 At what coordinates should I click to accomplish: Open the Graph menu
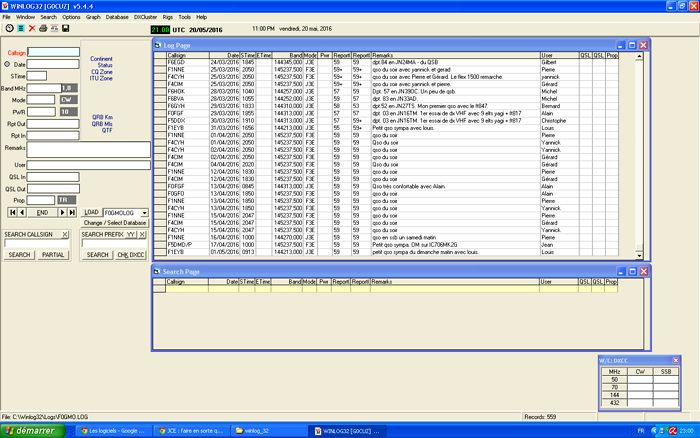(93, 17)
